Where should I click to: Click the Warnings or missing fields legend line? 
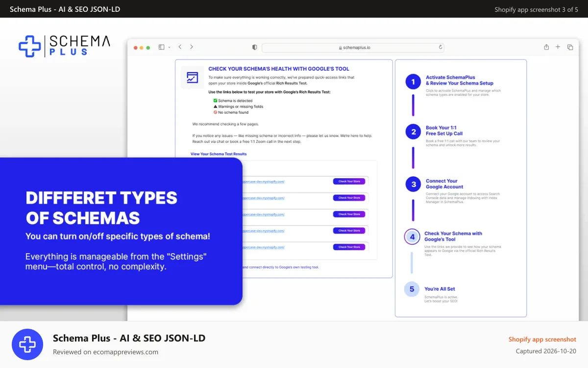pos(238,106)
